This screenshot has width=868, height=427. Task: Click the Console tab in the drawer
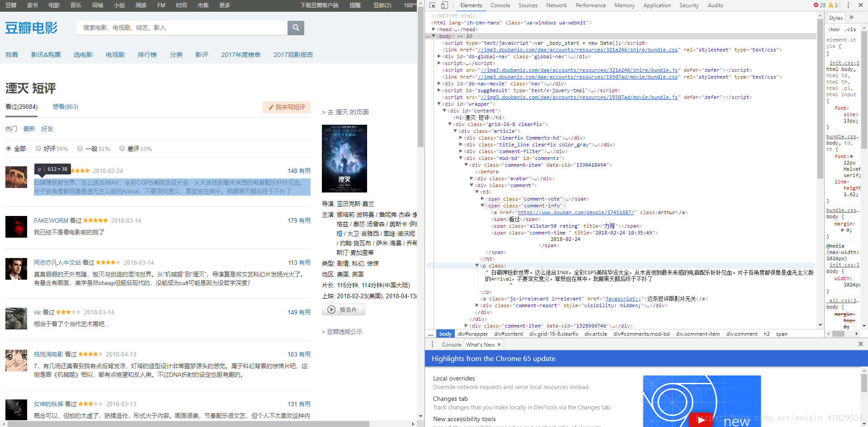451,344
